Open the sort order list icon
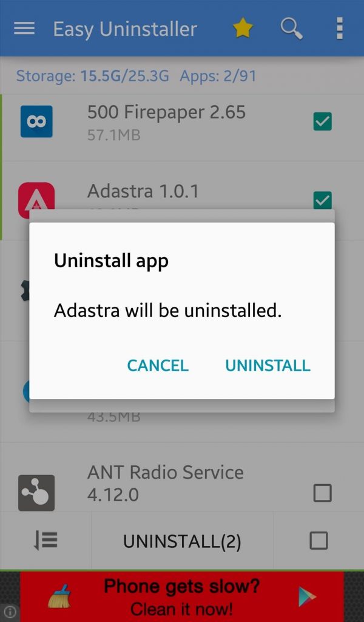 (x=45, y=541)
